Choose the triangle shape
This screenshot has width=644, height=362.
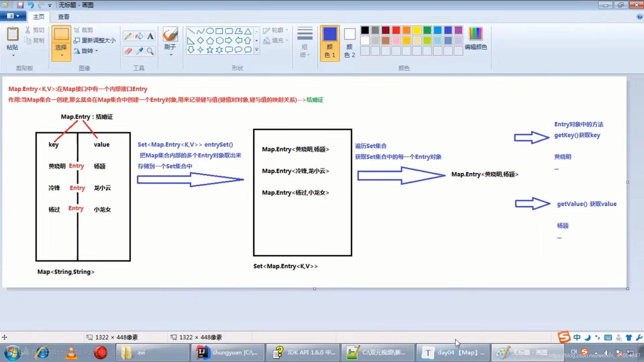[248, 31]
